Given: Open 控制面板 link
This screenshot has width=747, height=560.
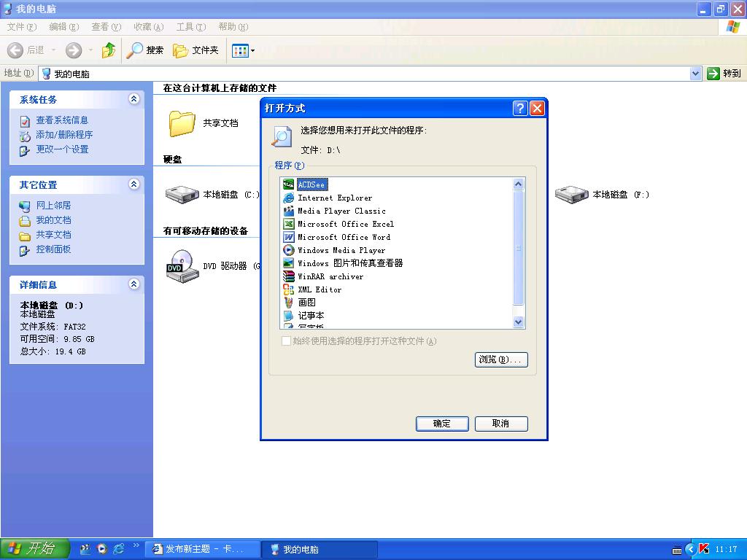Looking at the screenshot, I should point(53,249).
